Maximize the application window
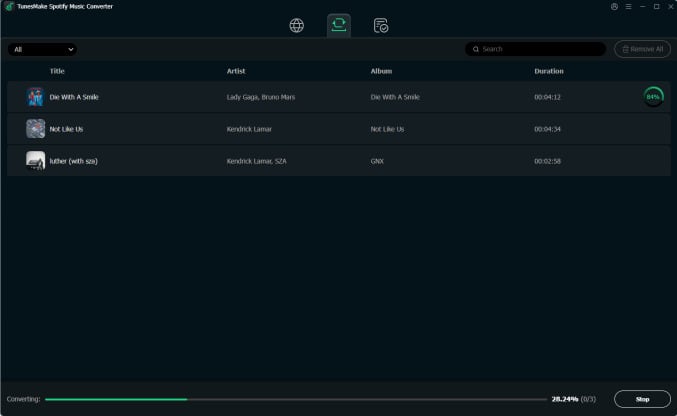 [x=656, y=6]
